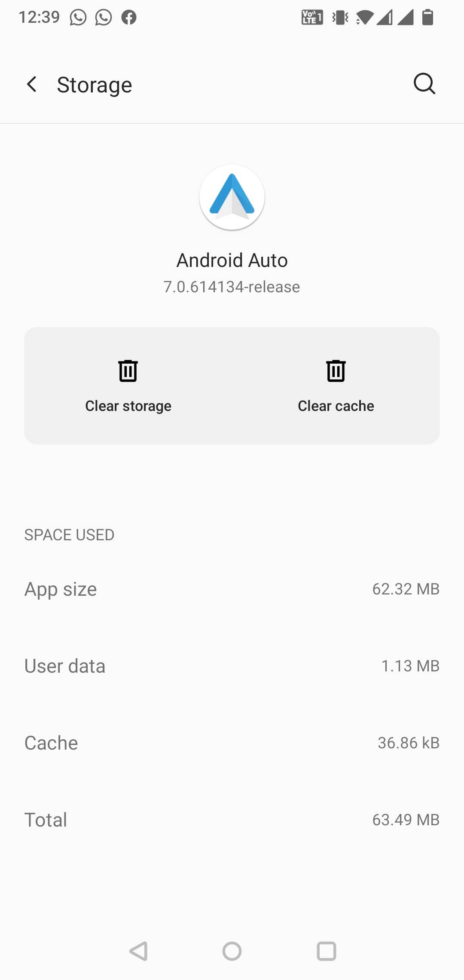
Task: Tap the Facebook notification icon
Action: click(129, 18)
